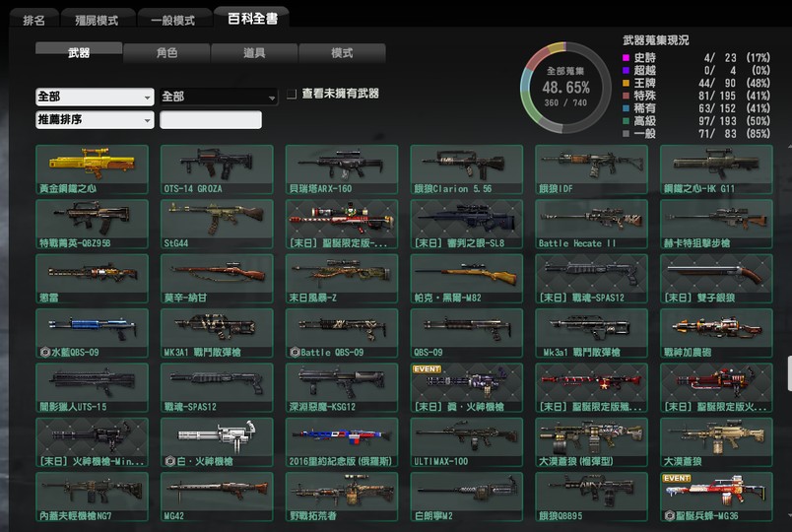Select 野戰拓荒者 weapon card
This screenshot has height=532, width=792.
point(342,497)
